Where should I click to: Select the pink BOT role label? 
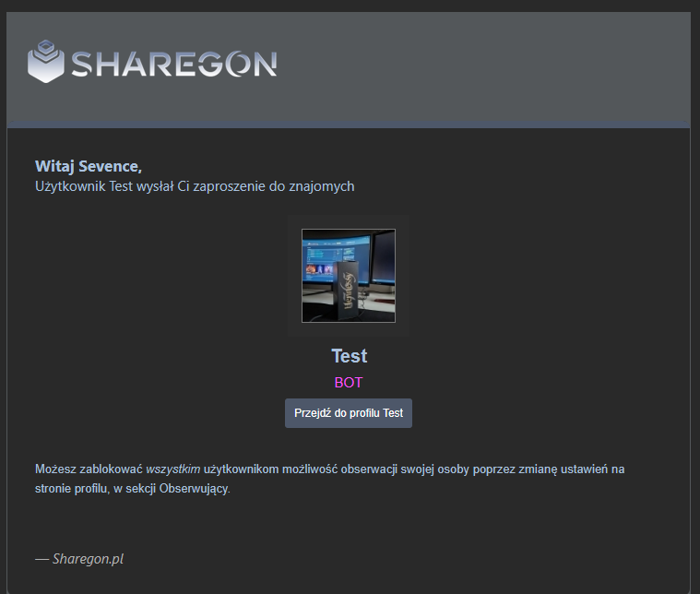(349, 383)
